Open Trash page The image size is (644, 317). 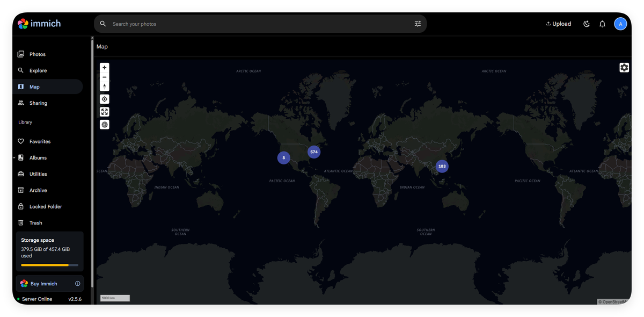[x=48, y=222]
